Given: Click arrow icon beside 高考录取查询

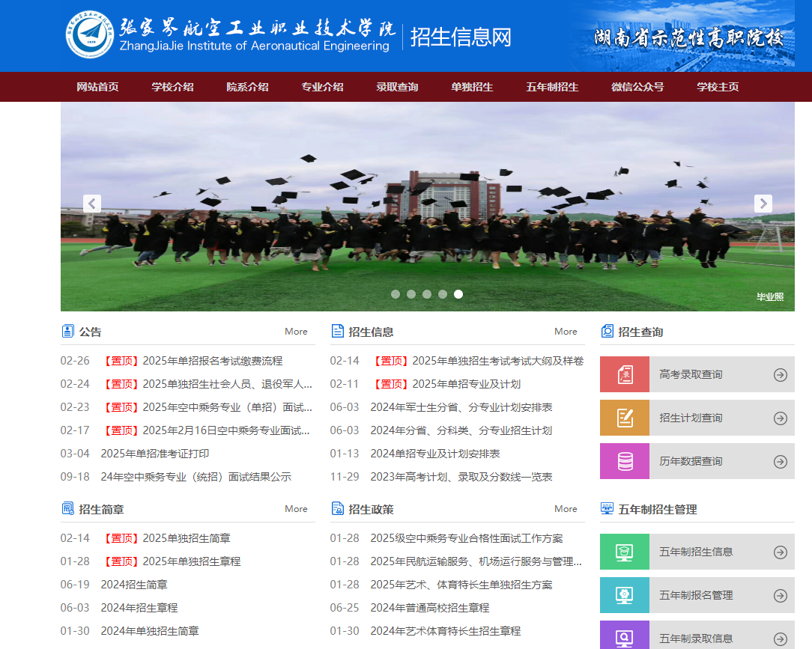Looking at the screenshot, I should click(780, 375).
